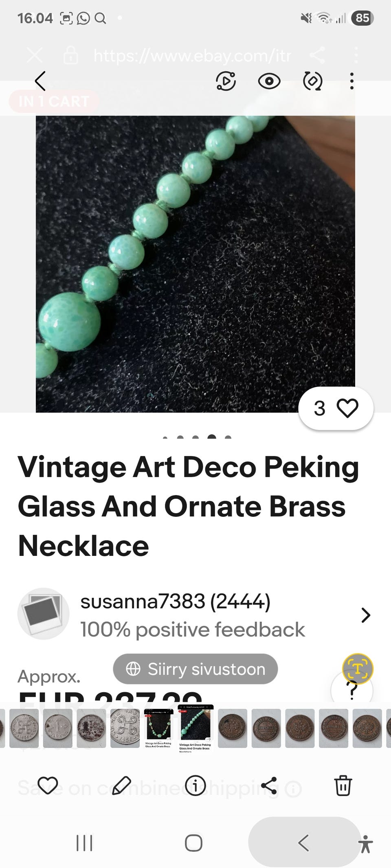Screen dimensions: 391x868
Task: Toggle the heart watch button with 3 likes
Action: (336, 408)
